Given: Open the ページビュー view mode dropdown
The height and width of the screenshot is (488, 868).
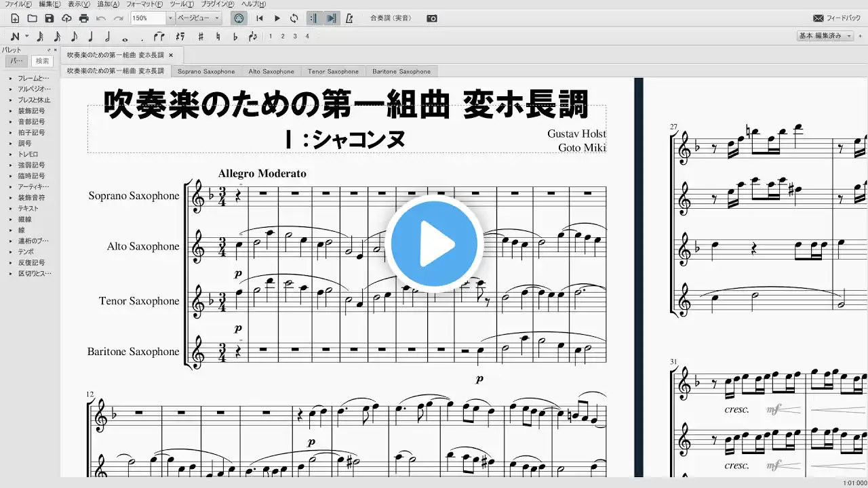Looking at the screenshot, I should 199,18.
